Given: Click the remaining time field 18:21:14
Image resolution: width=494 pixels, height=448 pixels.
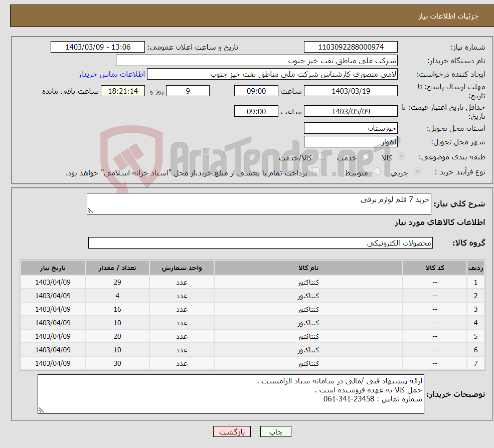Looking at the screenshot, I should point(123,91).
